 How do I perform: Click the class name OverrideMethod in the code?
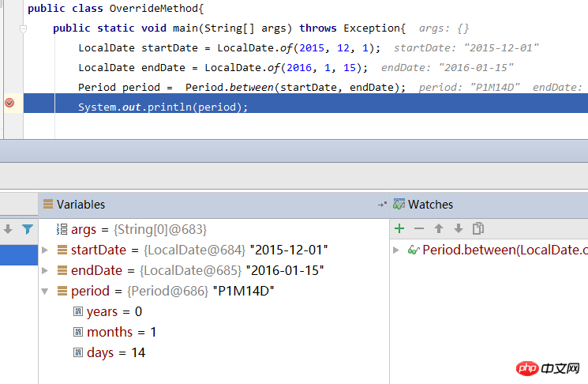coord(153,8)
